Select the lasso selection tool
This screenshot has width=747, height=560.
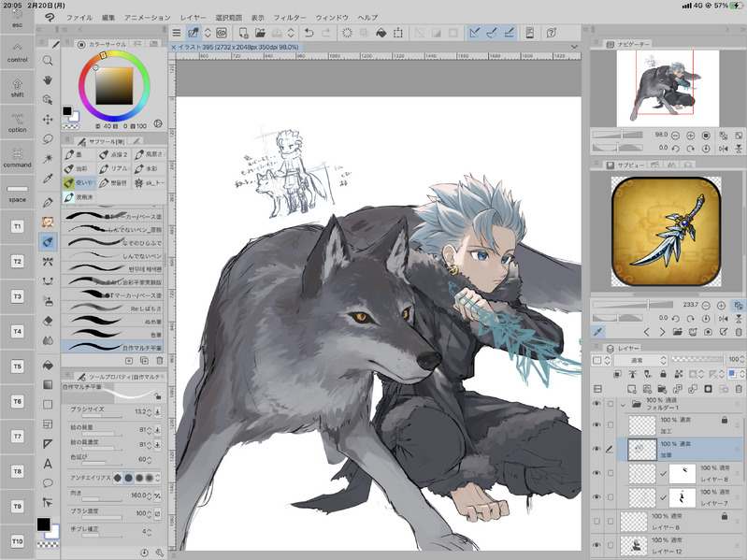tap(48, 139)
